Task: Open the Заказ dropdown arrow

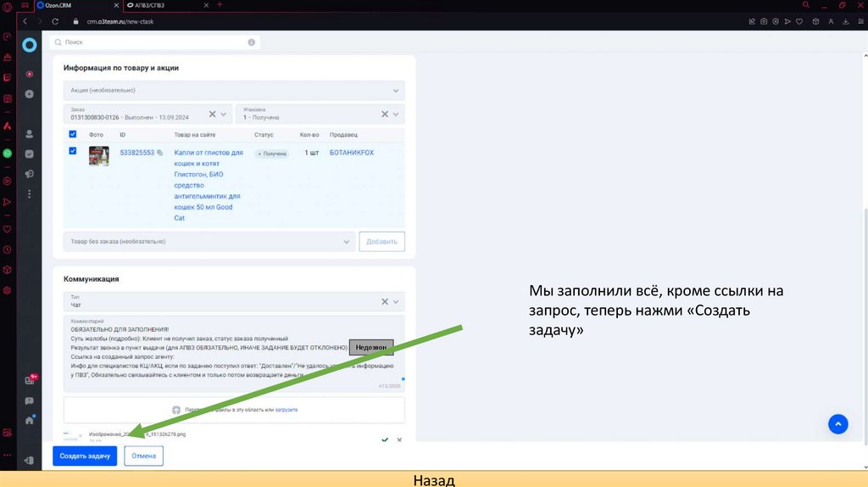Action: click(x=224, y=115)
